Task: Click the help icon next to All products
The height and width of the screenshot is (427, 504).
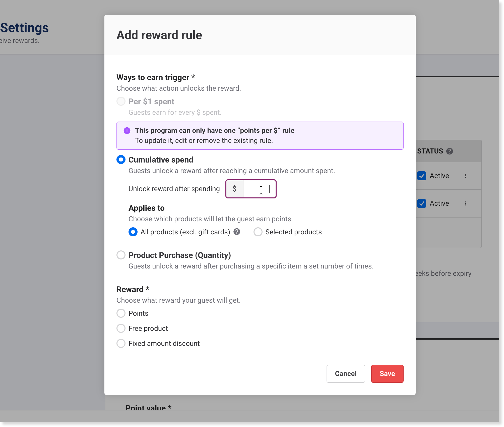Action: (237, 232)
